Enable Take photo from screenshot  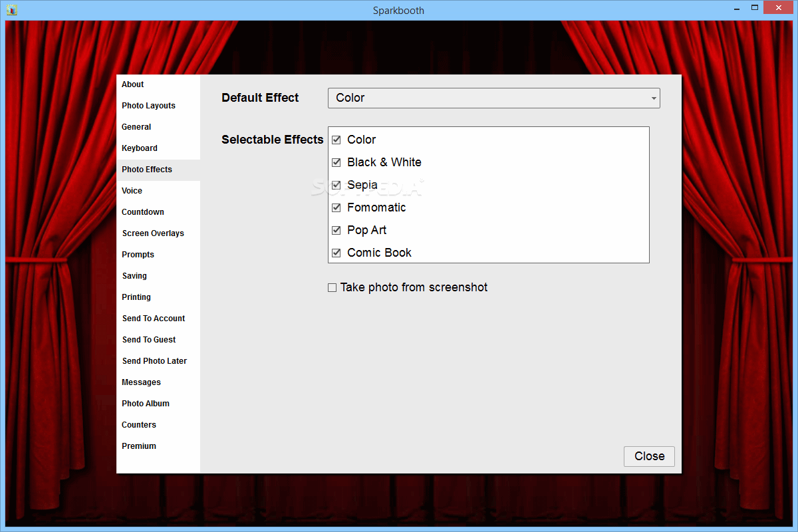(332, 288)
